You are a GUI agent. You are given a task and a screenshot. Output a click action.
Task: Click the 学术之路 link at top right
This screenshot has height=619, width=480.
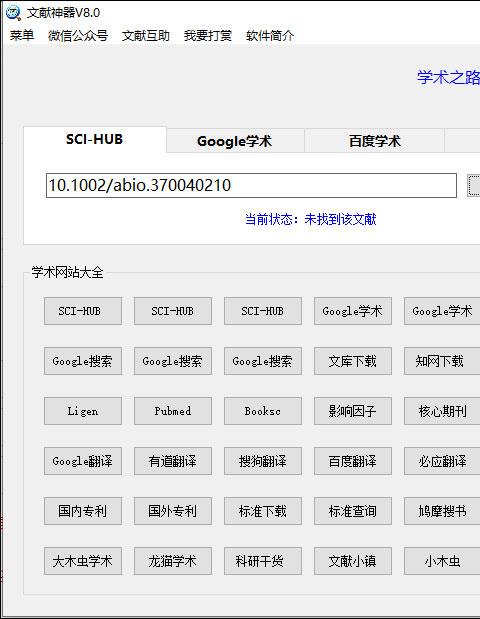[448, 77]
